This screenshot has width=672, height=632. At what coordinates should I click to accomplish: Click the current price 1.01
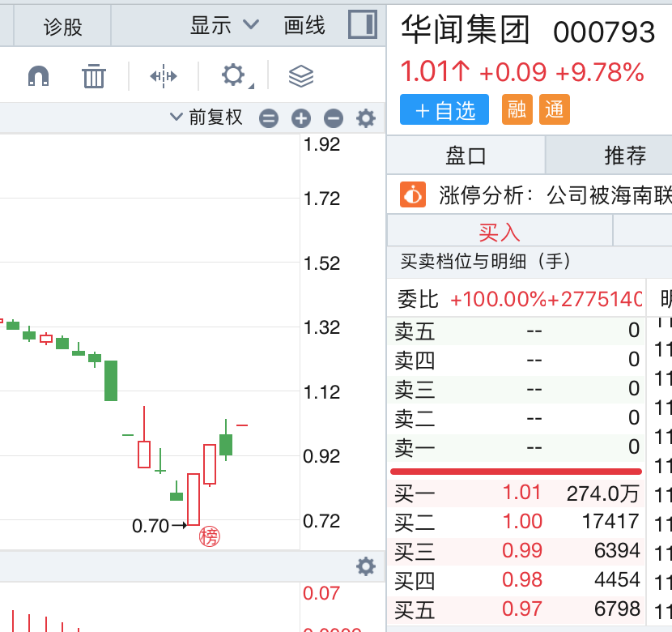(x=435, y=71)
